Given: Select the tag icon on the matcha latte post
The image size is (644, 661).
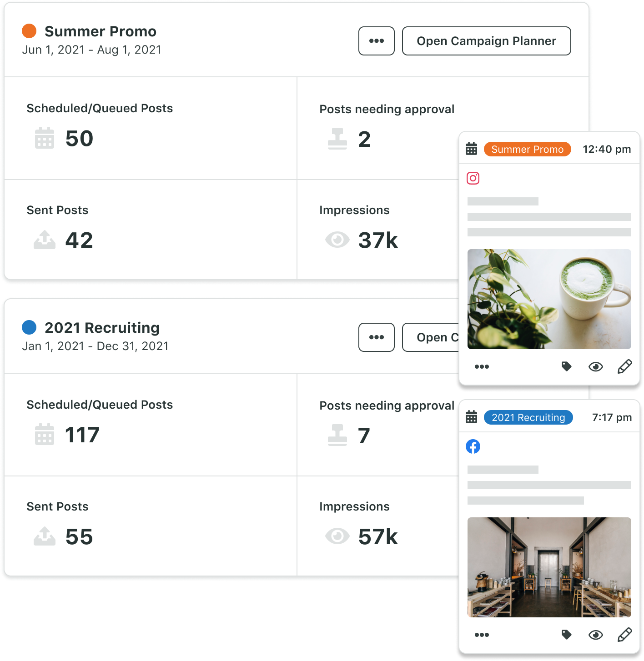Looking at the screenshot, I should pyautogui.click(x=566, y=366).
